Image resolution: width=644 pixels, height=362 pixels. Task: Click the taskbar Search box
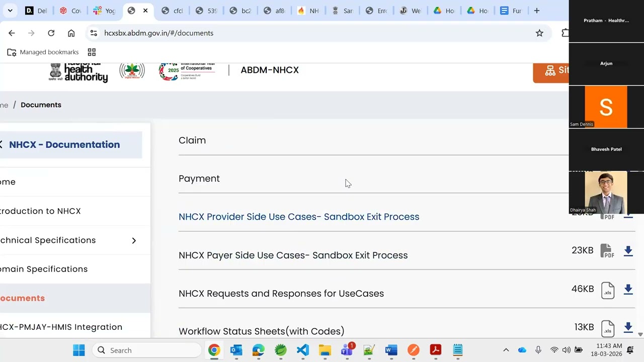click(148, 350)
